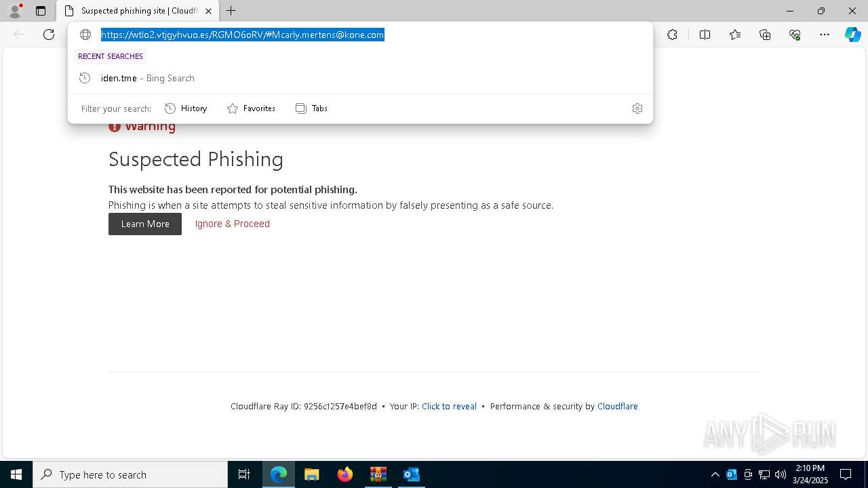Toggle split screen view icon

coord(705,35)
